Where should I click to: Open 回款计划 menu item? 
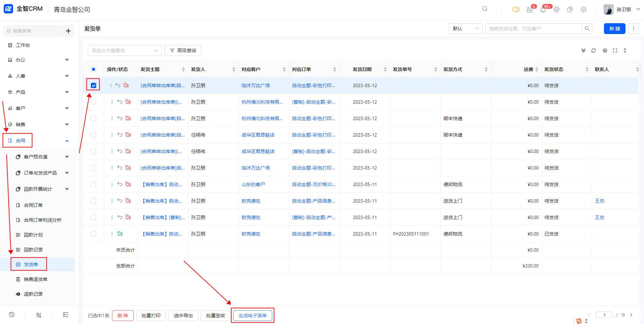tap(33, 235)
